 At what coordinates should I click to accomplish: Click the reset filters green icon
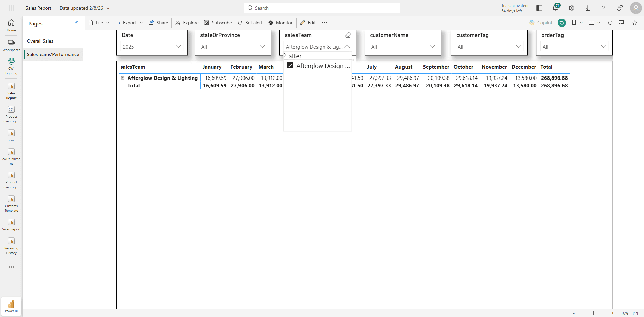point(562,23)
